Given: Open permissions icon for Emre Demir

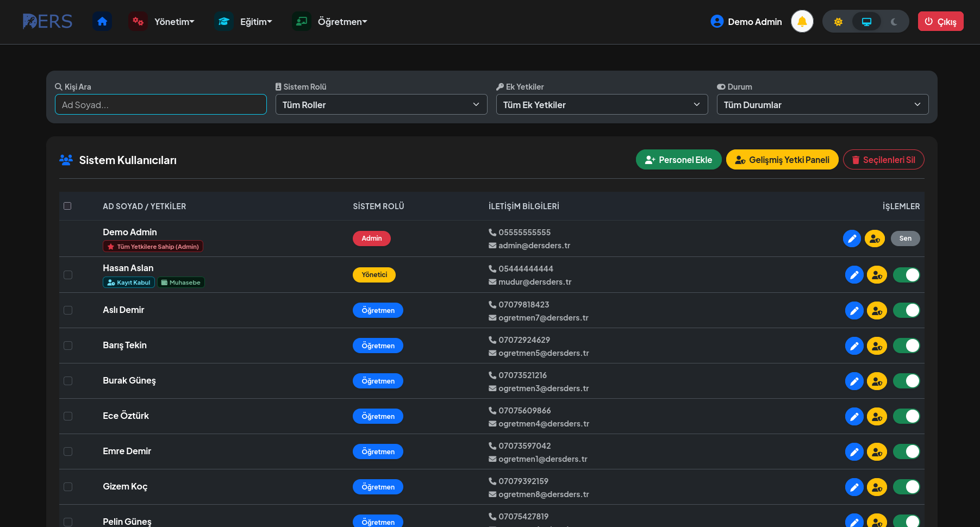Looking at the screenshot, I should click(877, 451).
